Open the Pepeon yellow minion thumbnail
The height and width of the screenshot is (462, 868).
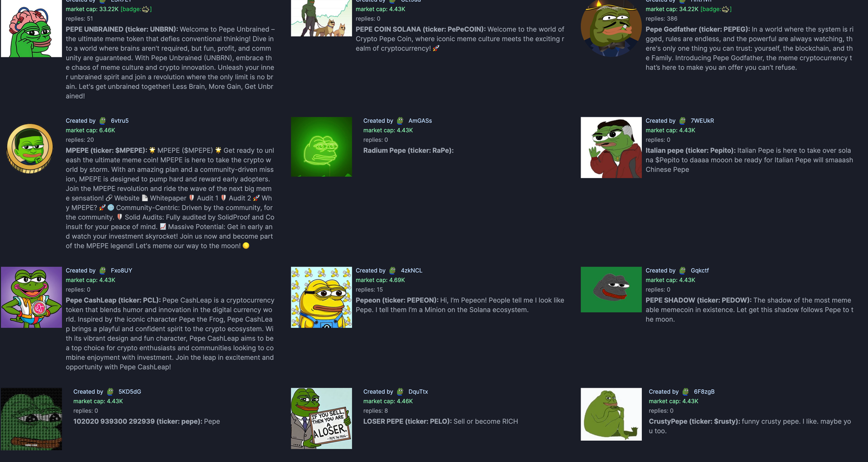[321, 297]
